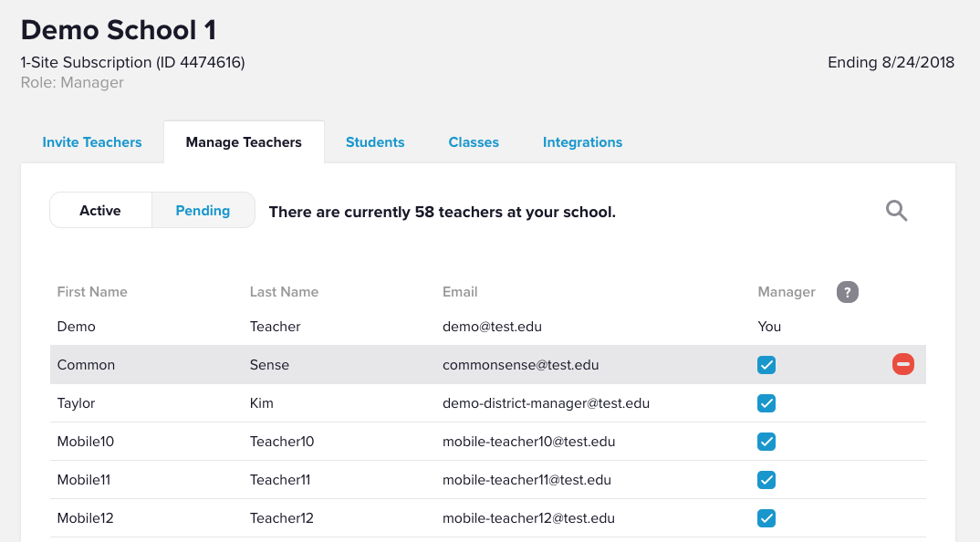Click the First Name column header
Screen dimensions: 980x542
[x=92, y=292]
